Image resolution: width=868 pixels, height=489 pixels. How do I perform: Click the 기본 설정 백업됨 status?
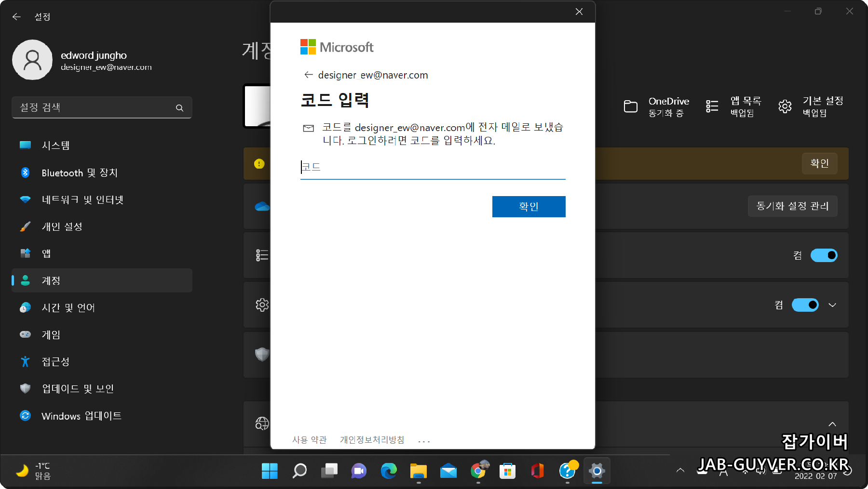click(x=811, y=106)
